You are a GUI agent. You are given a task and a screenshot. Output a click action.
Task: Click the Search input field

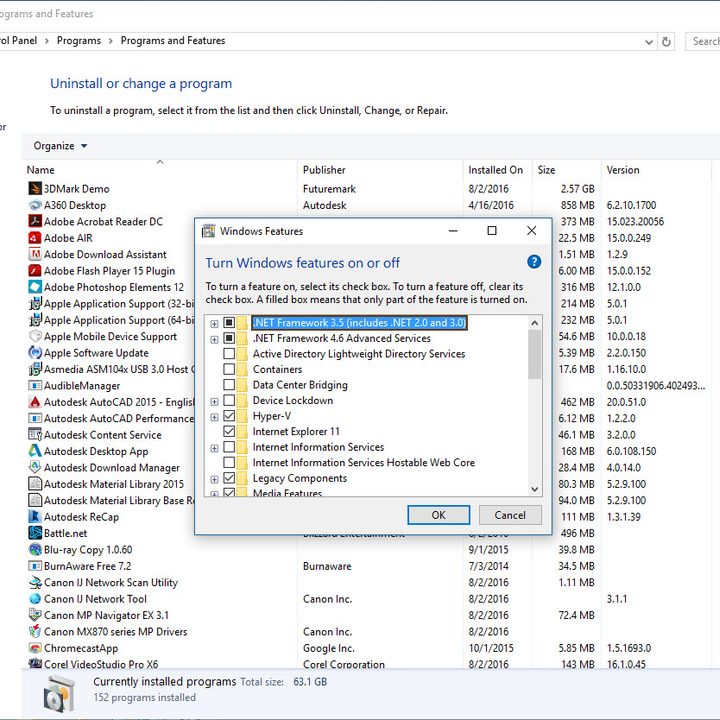coord(703,41)
